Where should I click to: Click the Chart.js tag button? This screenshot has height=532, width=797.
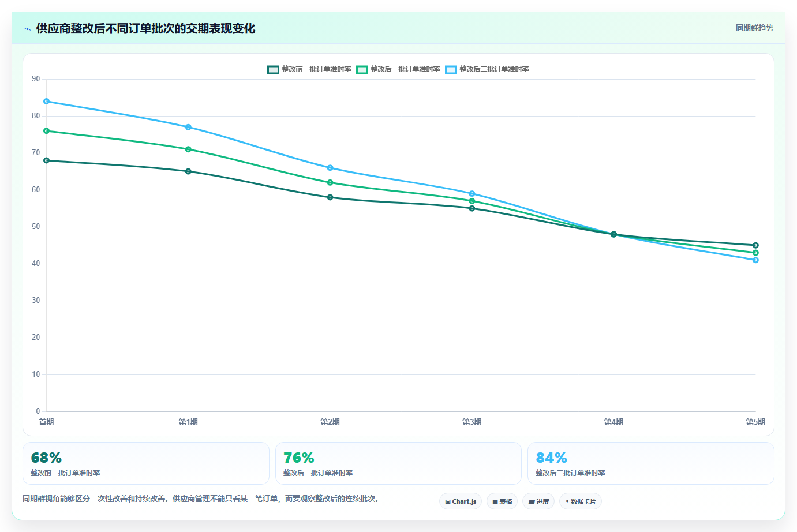(461, 501)
